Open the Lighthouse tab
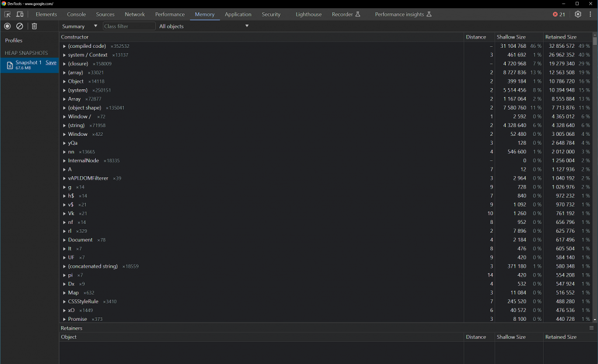This screenshot has height=364, width=598. pos(308,14)
